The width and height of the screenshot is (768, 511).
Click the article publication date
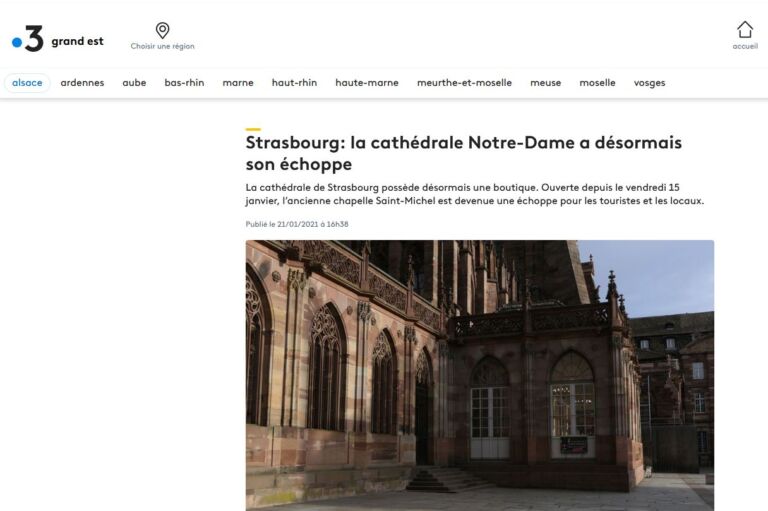pos(297,224)
